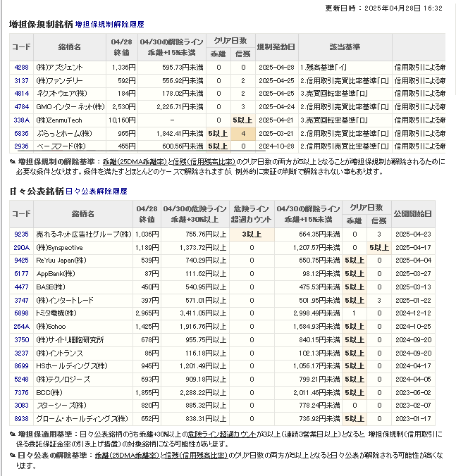Click 2025-04-23 公開開始日 date cell
Screen dimensions: 456x476
(x=414, y=234)
